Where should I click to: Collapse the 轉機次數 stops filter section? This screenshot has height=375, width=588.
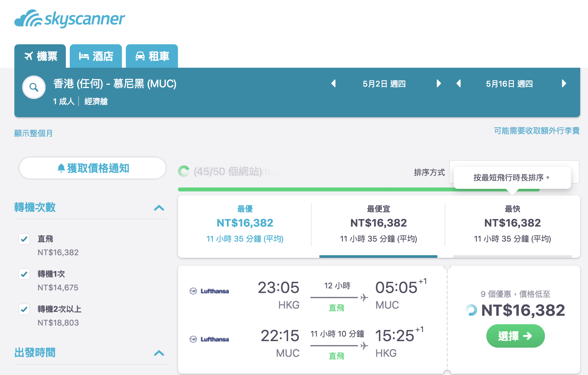[159, 208]
